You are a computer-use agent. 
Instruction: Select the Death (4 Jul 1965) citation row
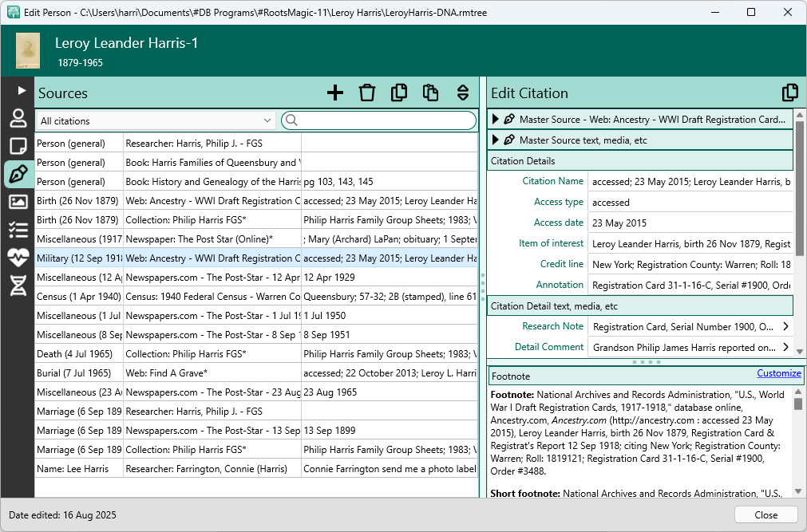tap(256, 354)
